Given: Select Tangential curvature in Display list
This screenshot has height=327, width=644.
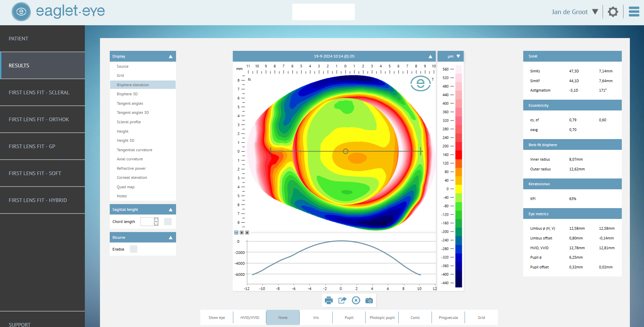Looking at the screenshot, I should pyautogui.click(x=134, y=150).
